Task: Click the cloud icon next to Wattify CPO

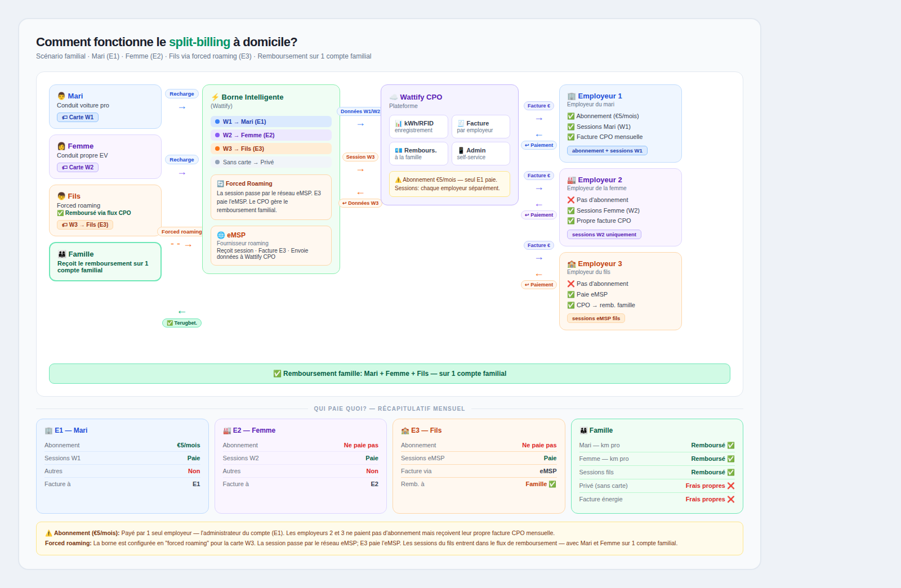Action: pyautogui.click(x=394, y=97)
